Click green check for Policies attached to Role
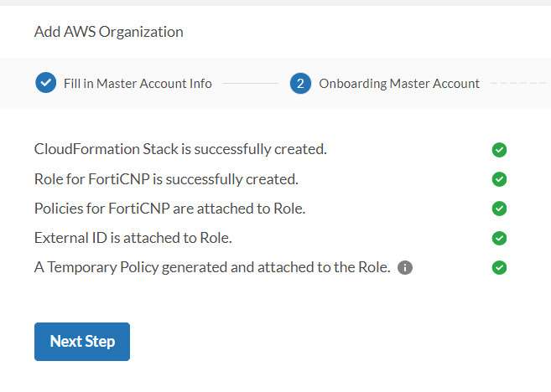This screenshot has width=551, height=392. pos(499,209)
